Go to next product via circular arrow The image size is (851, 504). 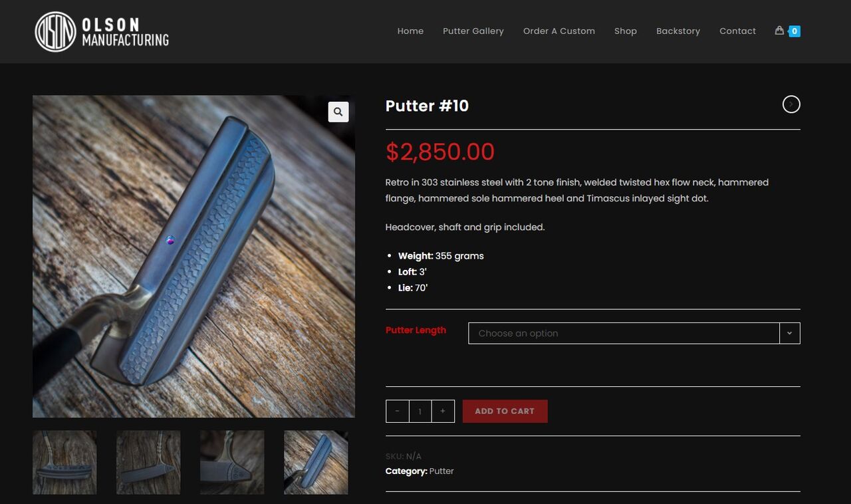(x=791, y=104)
